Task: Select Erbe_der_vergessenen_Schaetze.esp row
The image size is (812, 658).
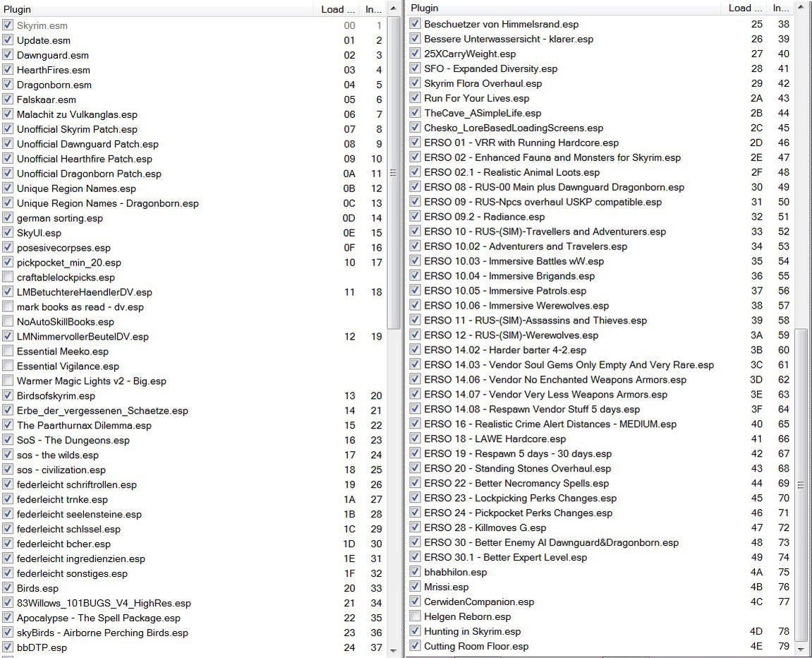Action: pos(193,410)
